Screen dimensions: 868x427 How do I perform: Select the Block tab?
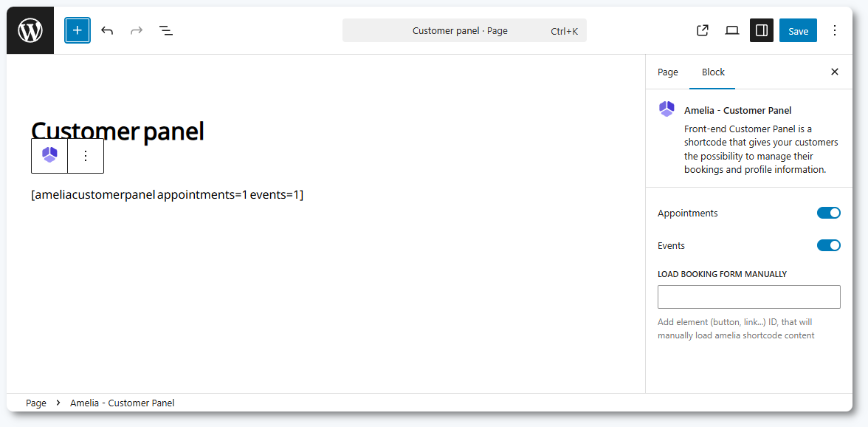point(713,72)
